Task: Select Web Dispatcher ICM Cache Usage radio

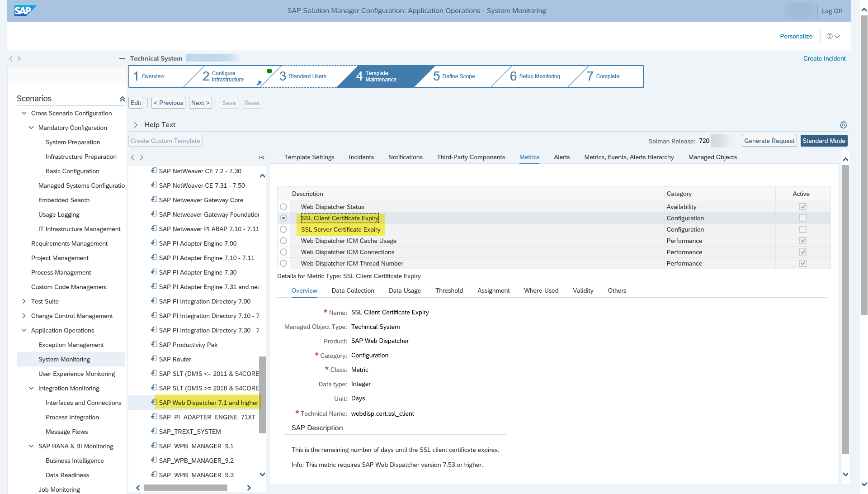Action: [x=283, y=241]
